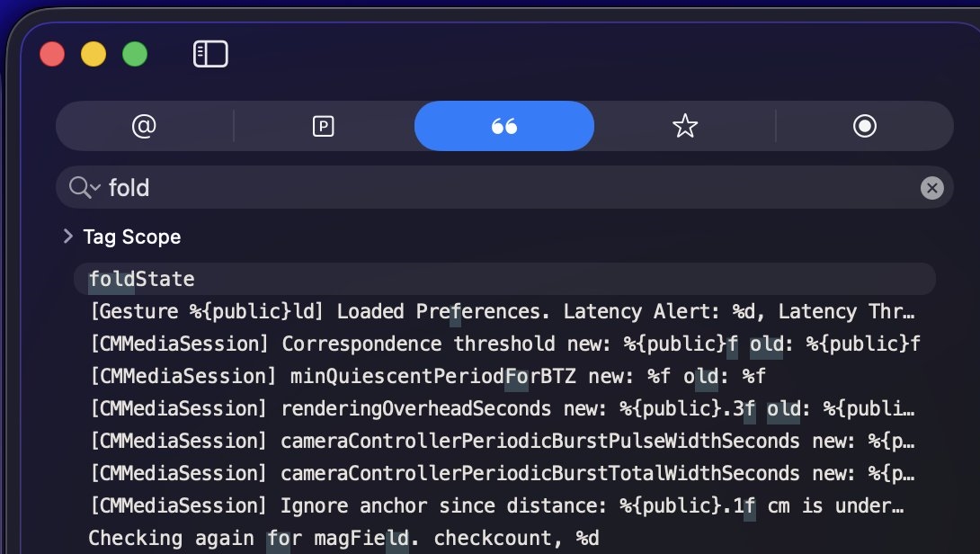Screen dimensions: 980x554
Task: Select the 'Ignore anchor since distance' row
Action: [504, 505]
